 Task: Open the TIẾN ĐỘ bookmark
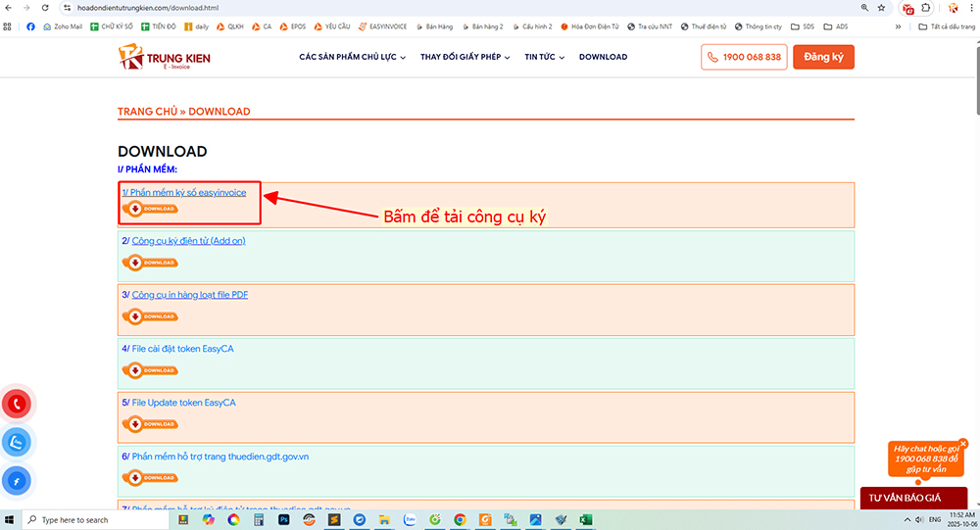coord(159,26)
